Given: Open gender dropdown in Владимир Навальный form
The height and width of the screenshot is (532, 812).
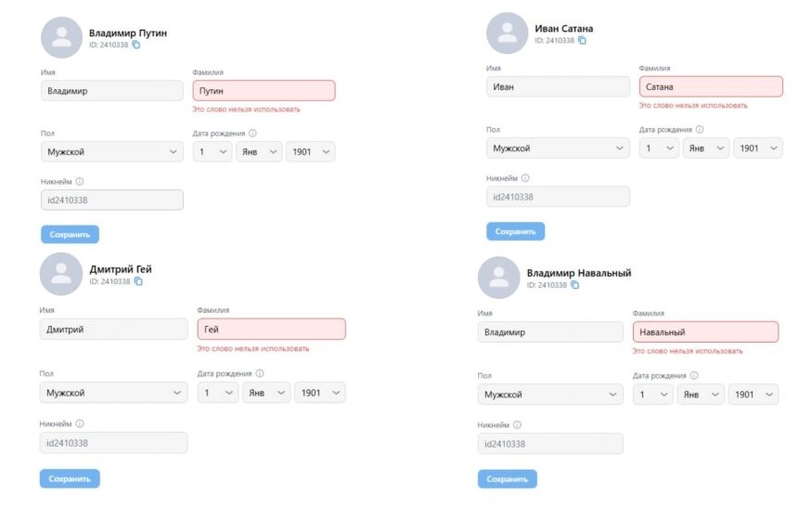Looking at the screenshot, I should click(x=550, y=395).
